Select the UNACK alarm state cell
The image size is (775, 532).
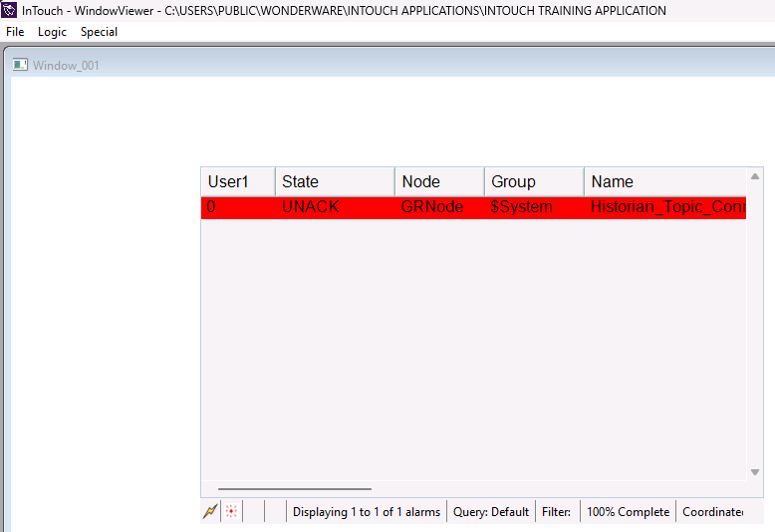(335, 207)
